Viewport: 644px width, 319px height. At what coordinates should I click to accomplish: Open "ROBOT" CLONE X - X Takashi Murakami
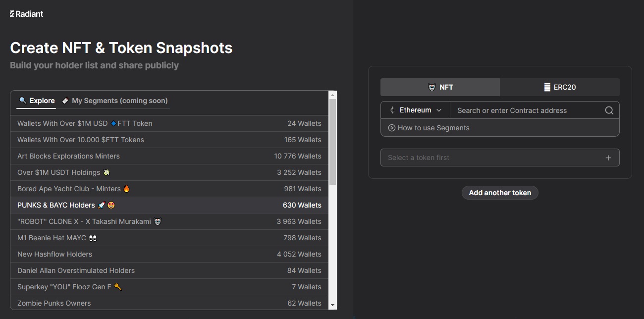coord(169,221)
